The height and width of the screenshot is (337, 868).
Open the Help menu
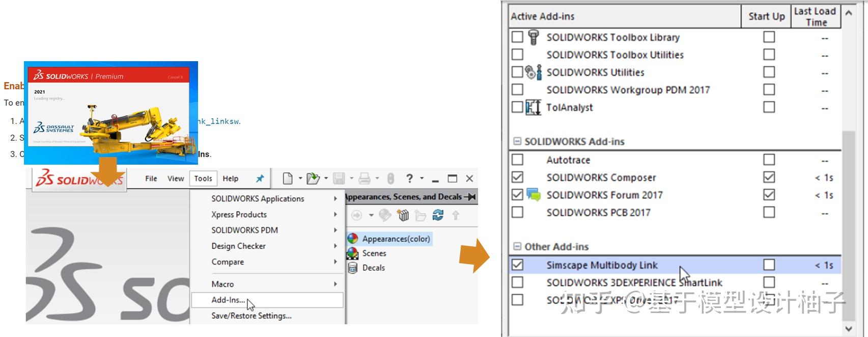[x=231, y=178]
